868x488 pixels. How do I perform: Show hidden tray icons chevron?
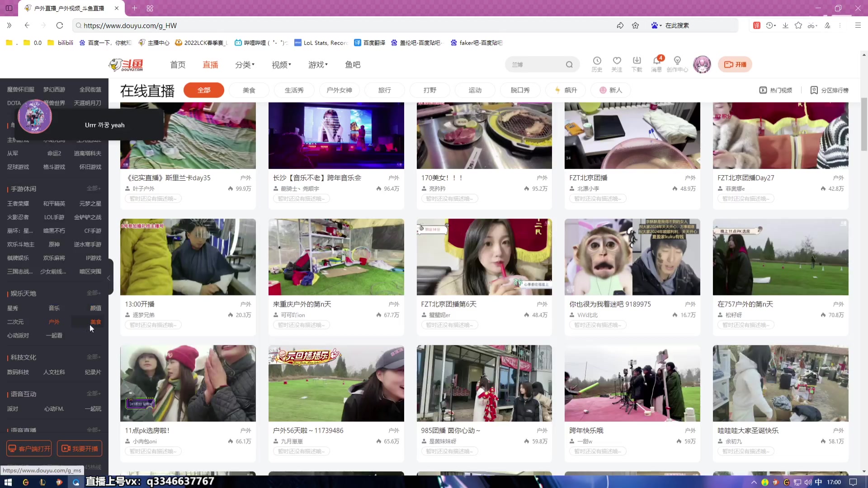754,482
